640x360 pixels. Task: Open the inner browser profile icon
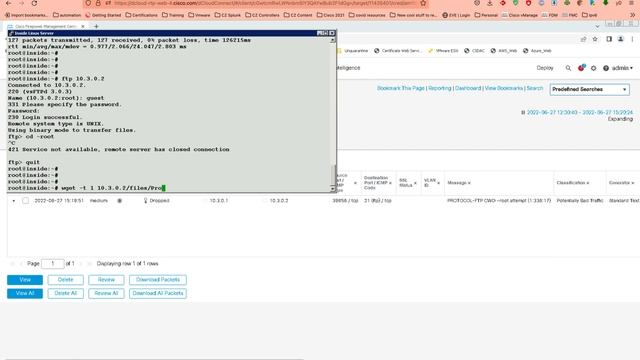[620, 39]
